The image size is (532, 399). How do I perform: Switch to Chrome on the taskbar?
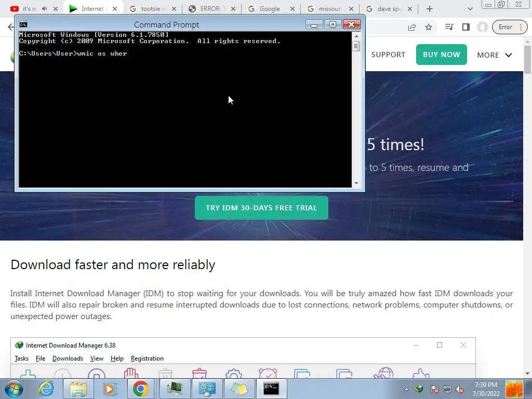pos(140,389)
